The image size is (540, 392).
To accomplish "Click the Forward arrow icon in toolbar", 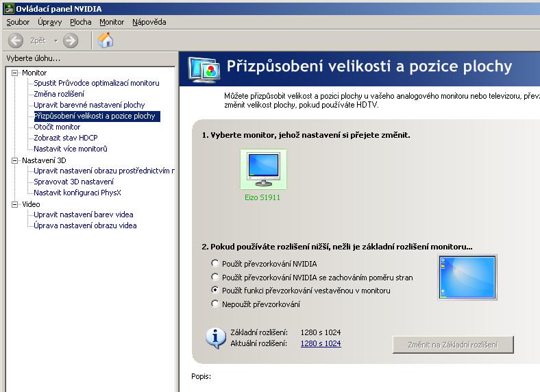I will click(71, 40).
